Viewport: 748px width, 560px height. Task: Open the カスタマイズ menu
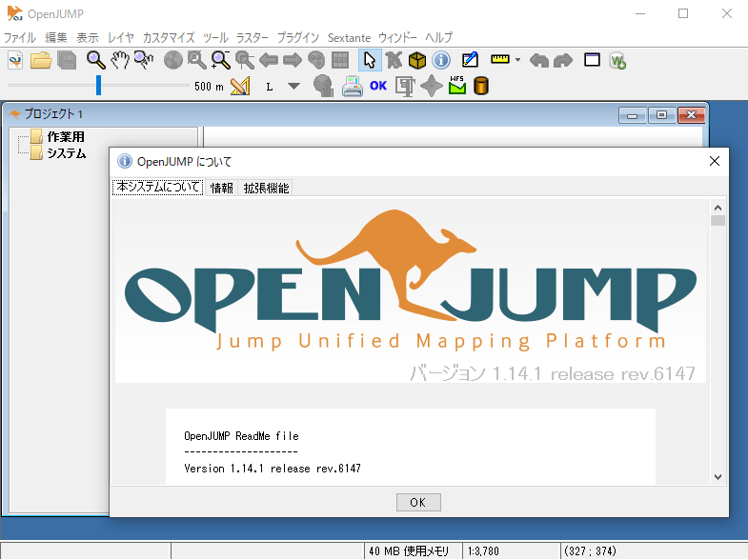(x=169, y=38)
